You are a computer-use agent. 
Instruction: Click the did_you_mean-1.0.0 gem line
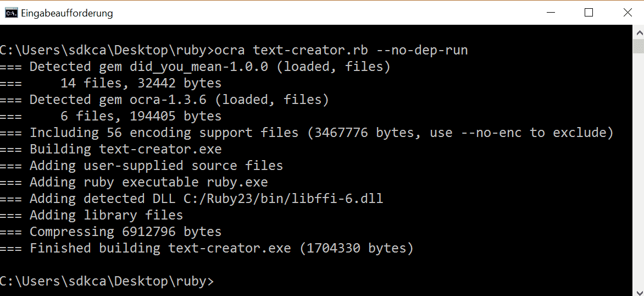(195, 67)
